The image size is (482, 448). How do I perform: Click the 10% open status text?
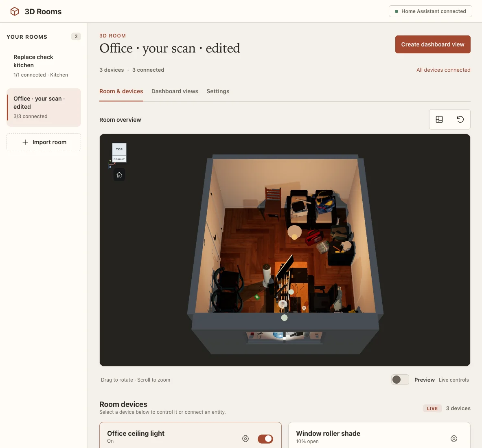[x=307, y=441]
